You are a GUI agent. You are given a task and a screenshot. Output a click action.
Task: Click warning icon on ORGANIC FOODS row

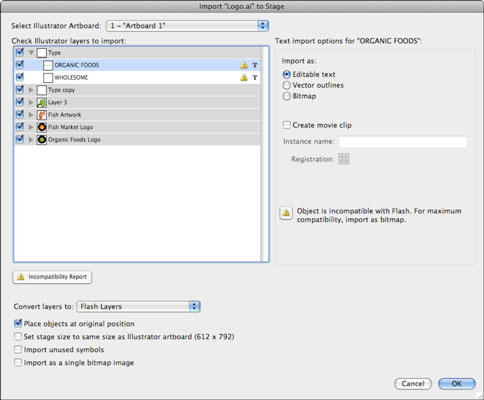[244, 65]
